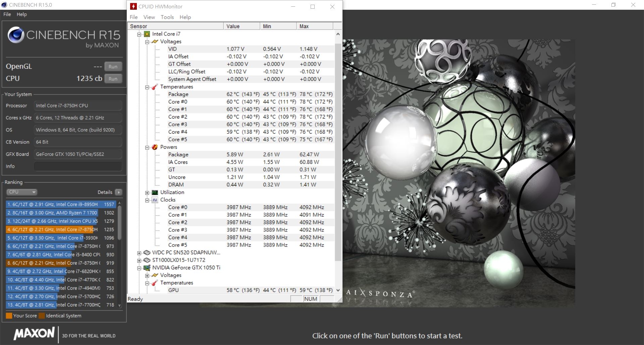Open Cinebench Help menu
This screenshot has width=644, height=345.
(22, 14)
